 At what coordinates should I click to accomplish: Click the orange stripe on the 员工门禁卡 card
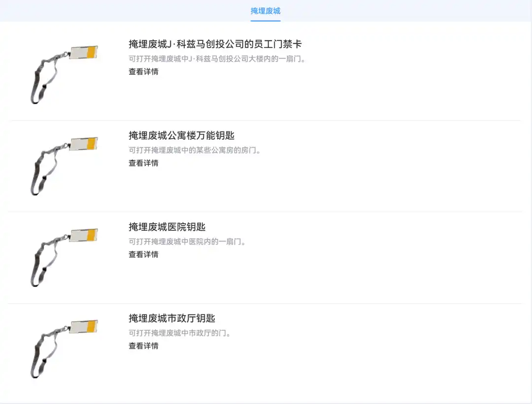point(91,52)
